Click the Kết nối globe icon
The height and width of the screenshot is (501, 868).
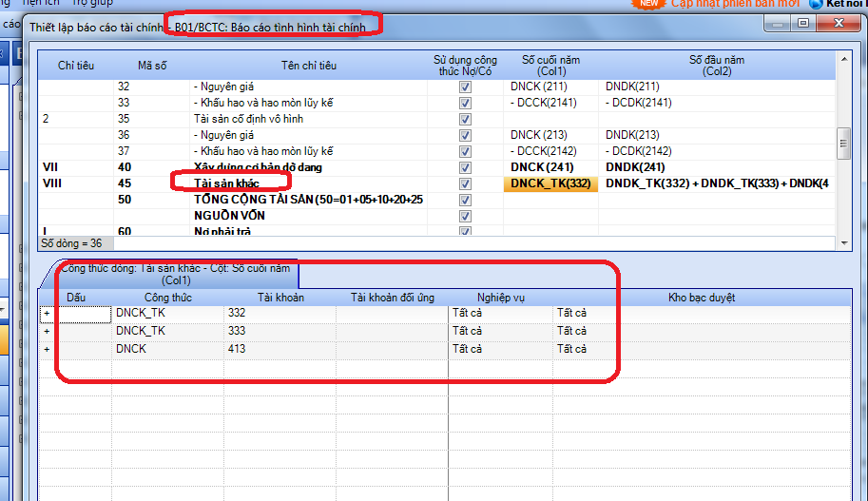point(816,4)
